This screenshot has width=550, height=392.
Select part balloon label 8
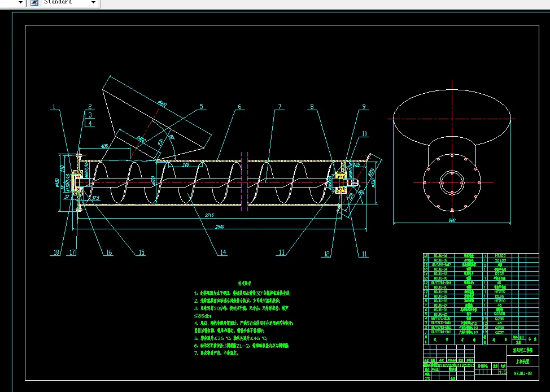312,107
